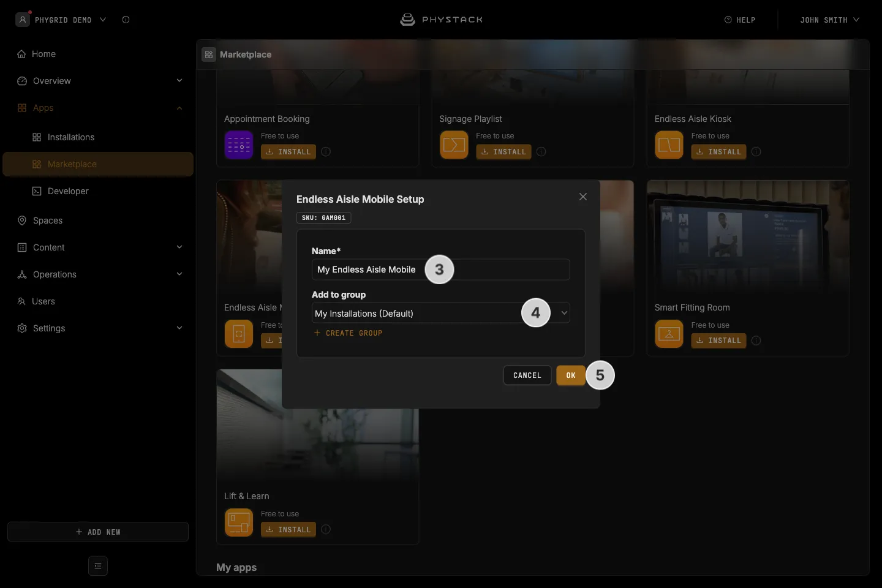The image size is (882, 588).
Task: Open Developer under Apps
Action: click(98, 191)
